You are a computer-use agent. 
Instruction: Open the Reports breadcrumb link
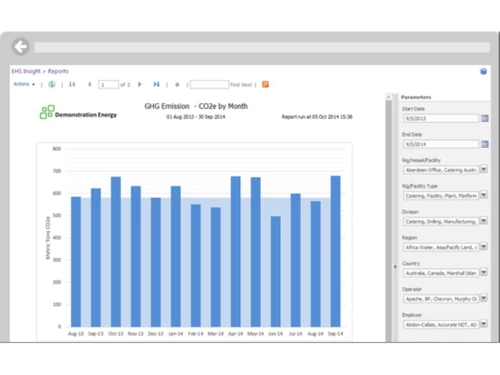[x=58, y=71]
